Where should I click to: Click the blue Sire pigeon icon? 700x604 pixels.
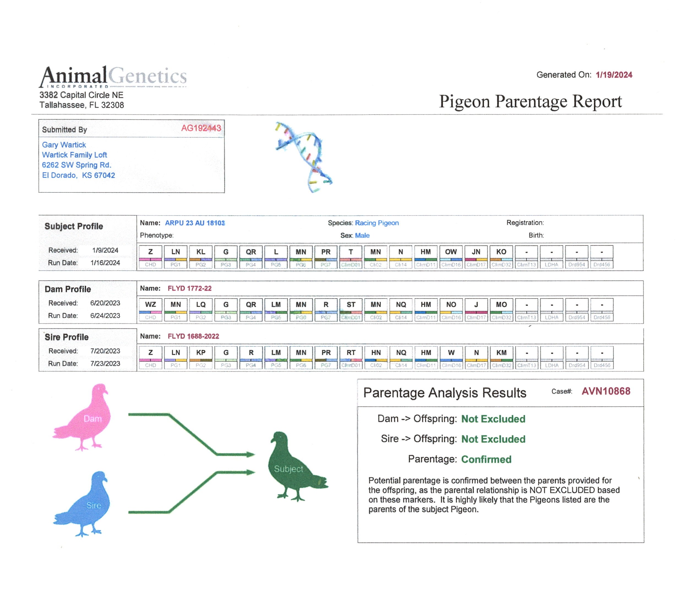(85, 503)
